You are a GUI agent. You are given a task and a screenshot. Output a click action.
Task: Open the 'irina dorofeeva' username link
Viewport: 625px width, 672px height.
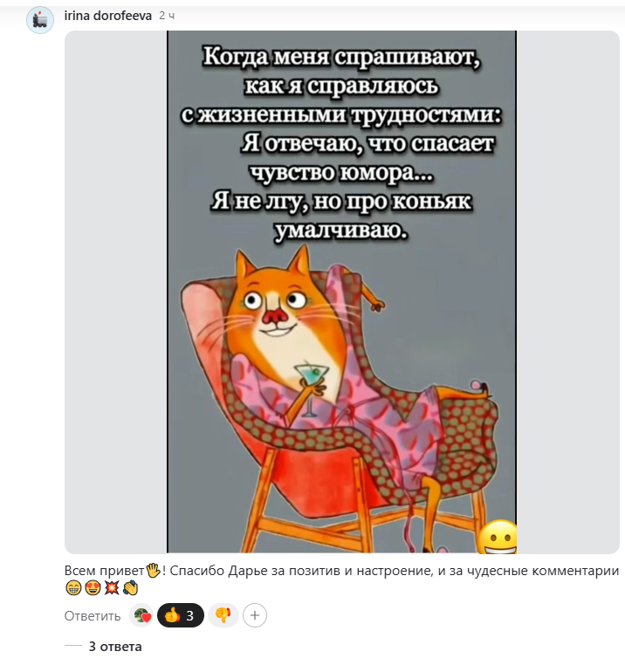(108, 16)
